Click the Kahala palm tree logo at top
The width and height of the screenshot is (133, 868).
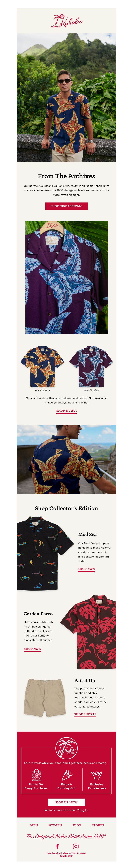click(66, 21)
